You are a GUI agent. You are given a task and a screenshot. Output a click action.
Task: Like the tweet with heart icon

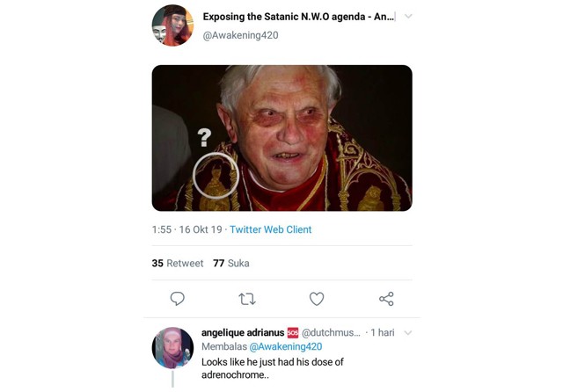(x=317, y=299)
